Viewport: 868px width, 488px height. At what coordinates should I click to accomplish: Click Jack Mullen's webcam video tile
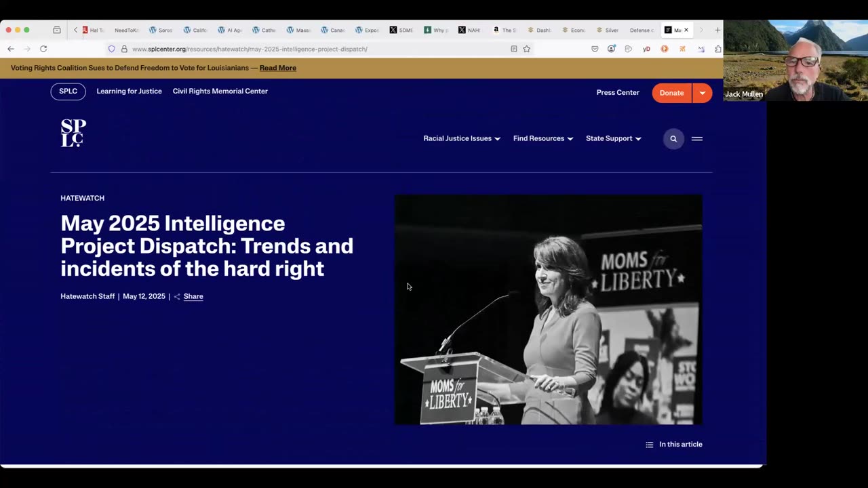point(795,60)
